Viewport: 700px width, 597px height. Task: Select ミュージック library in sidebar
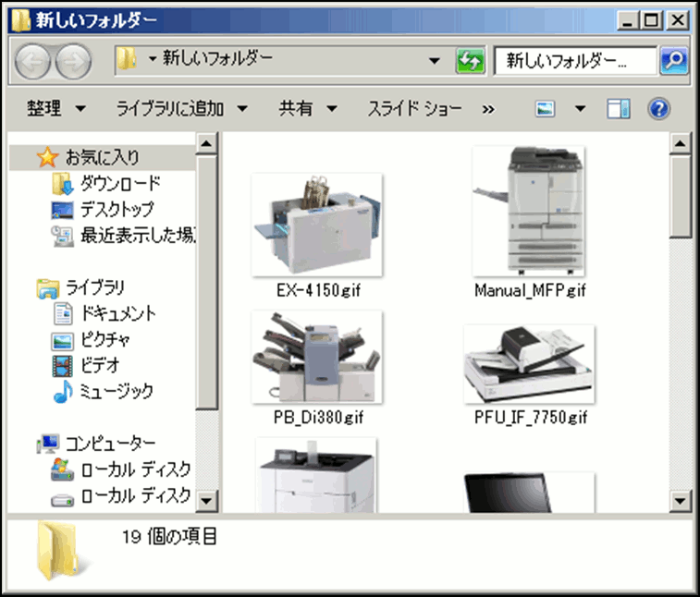click(116, 391)
